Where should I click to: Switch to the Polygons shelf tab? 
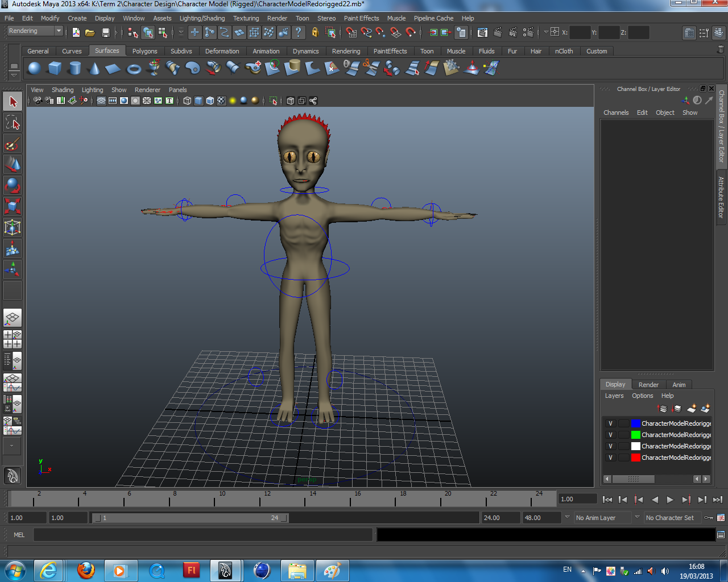pyautogui.click(x=144, y=51)
